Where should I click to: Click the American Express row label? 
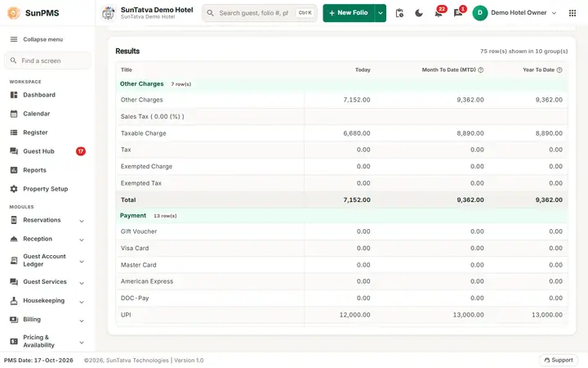coord(147,281)
